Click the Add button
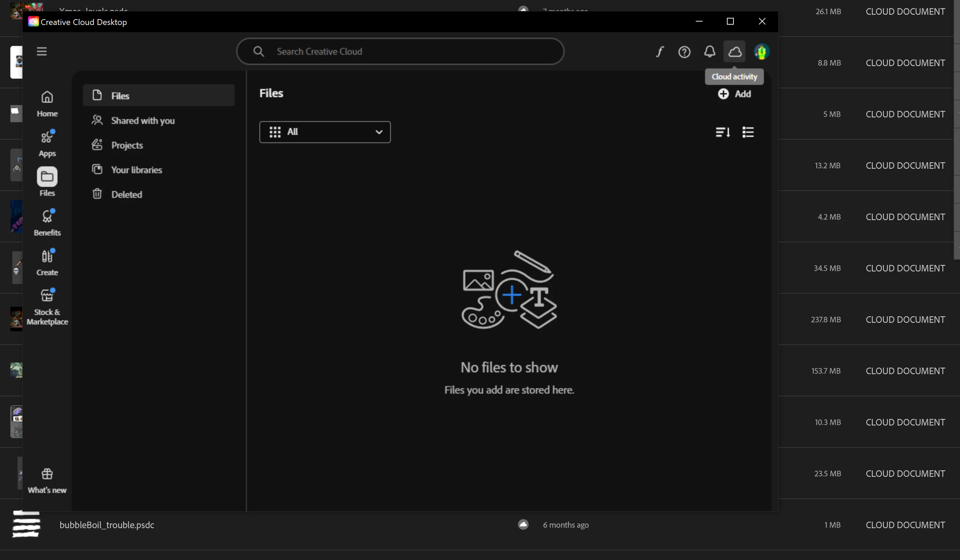This screenshot has width=960, height=560. click(x=734, y=94)
